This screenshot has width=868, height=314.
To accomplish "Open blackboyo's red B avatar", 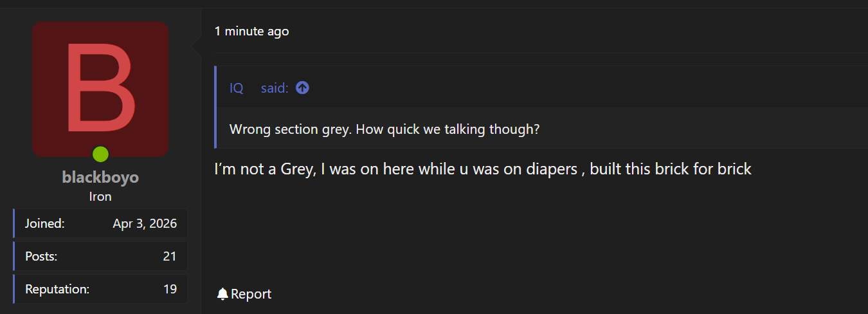I will coord(100,89).
